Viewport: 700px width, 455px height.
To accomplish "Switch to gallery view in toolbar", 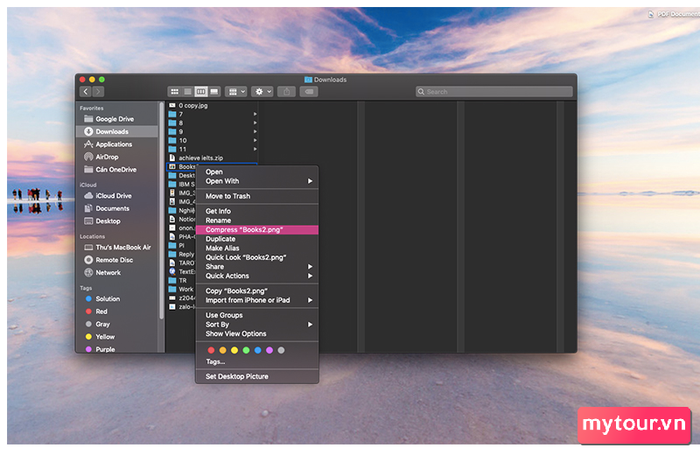I will 213,91.
